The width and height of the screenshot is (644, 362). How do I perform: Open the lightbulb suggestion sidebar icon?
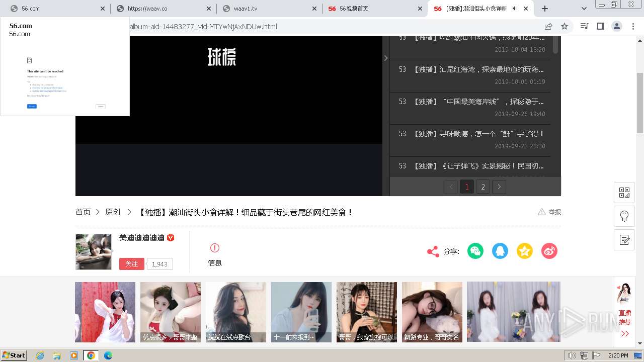tap(624, 216)
